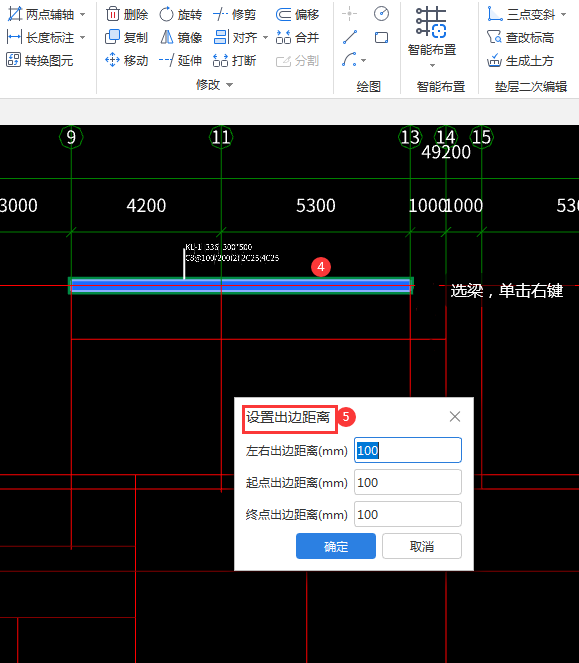Click axis bubble number 15
This screenshot has height=663, width=579.
point(481,137)
